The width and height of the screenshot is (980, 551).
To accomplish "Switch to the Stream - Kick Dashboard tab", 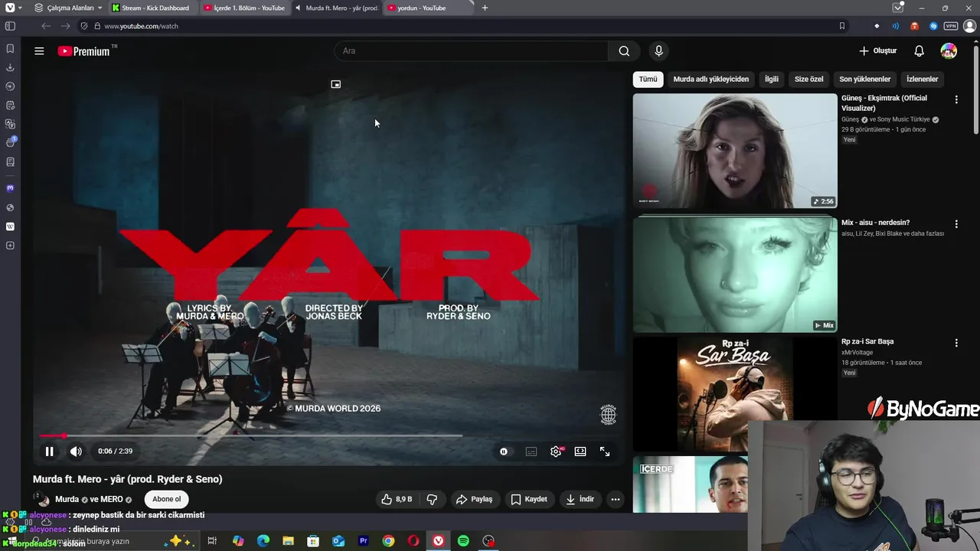I will pos(152,8).
